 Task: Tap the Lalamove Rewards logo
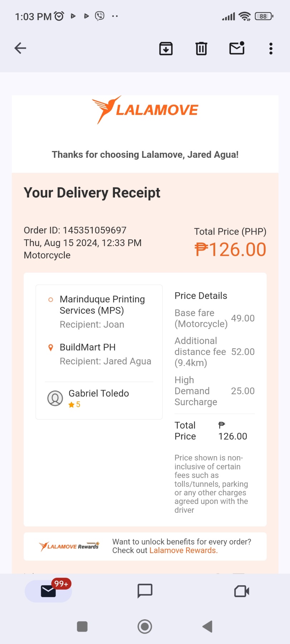[x=69, y=546]
